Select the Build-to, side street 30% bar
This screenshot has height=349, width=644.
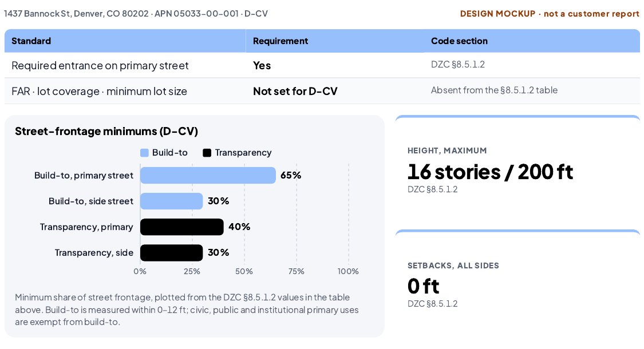pos(171,201)
